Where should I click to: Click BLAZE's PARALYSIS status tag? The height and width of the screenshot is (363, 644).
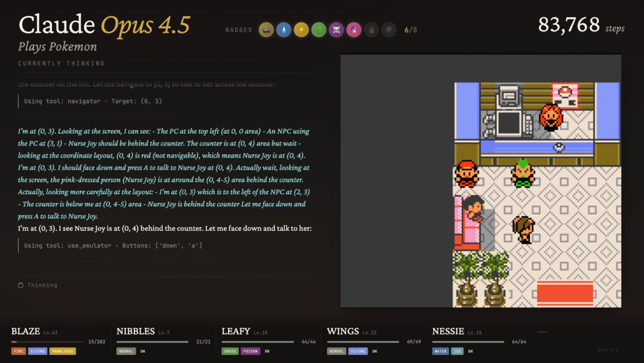(x=62, y=351)
